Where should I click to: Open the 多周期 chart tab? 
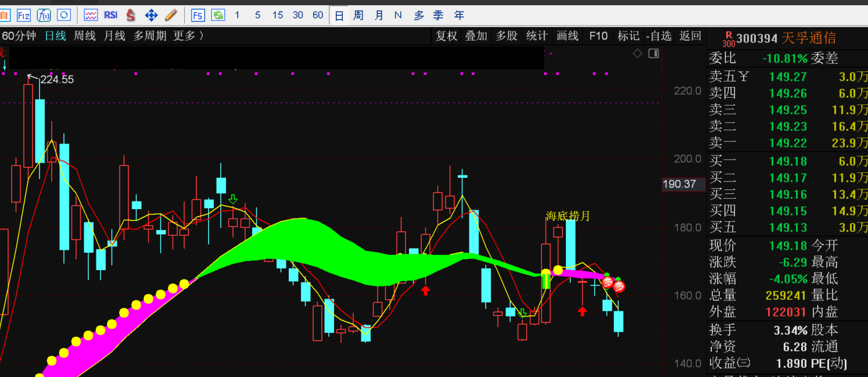(x=150, y=36)
